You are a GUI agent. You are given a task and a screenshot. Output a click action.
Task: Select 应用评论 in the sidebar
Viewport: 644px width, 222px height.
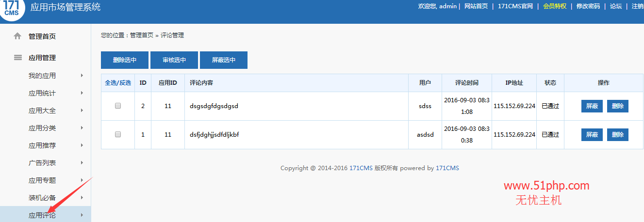(42, 215)
